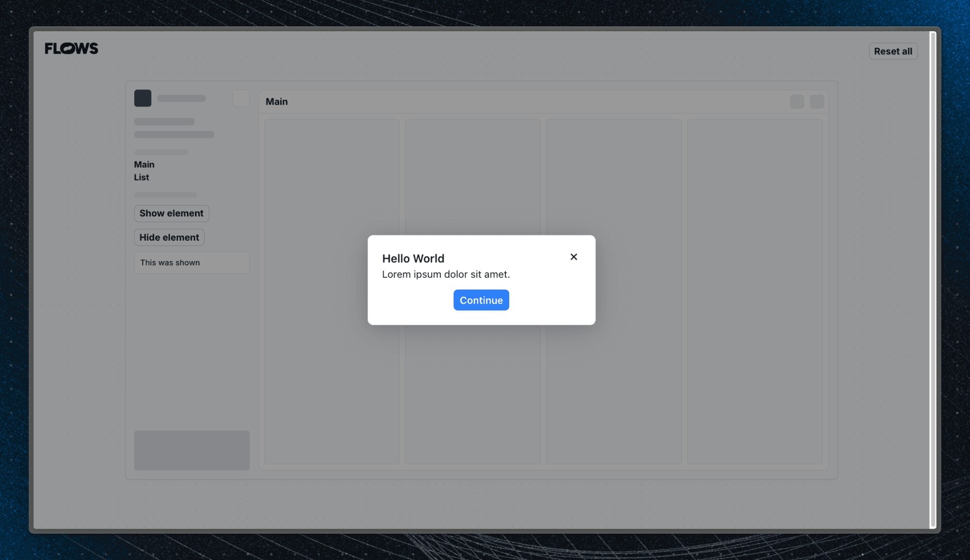Click the Hello World dialog heading
Screen dimensions: 970x560
[413, 258]
